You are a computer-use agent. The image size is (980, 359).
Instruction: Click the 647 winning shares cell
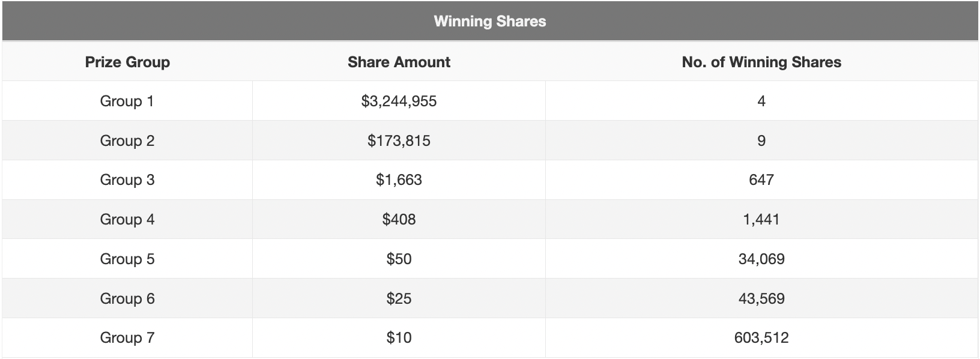pyautogui.click(x=761, y=179)
